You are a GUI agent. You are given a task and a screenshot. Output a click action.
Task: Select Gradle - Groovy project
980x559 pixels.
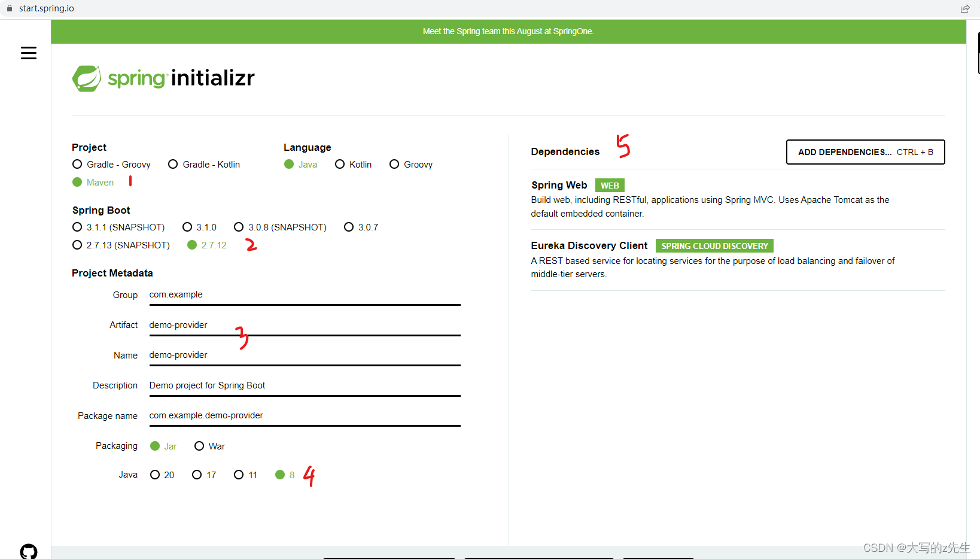click(111, 165)
